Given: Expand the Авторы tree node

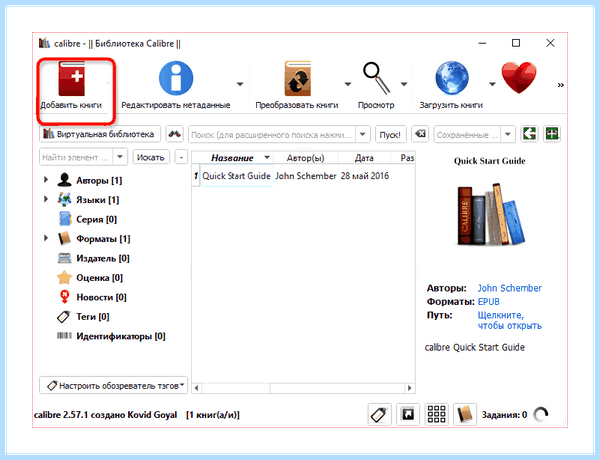Looking at the screenshot, I should click(x=46, y=179).
